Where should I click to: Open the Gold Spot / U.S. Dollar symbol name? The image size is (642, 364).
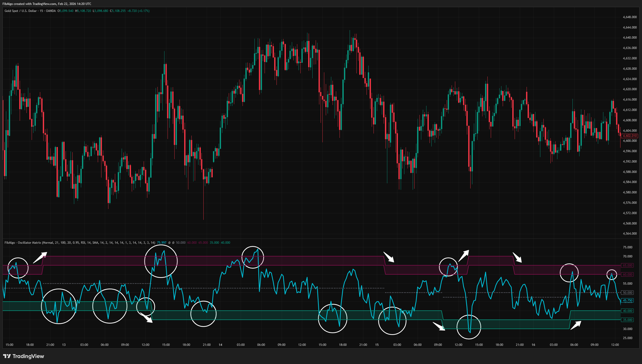21,11
